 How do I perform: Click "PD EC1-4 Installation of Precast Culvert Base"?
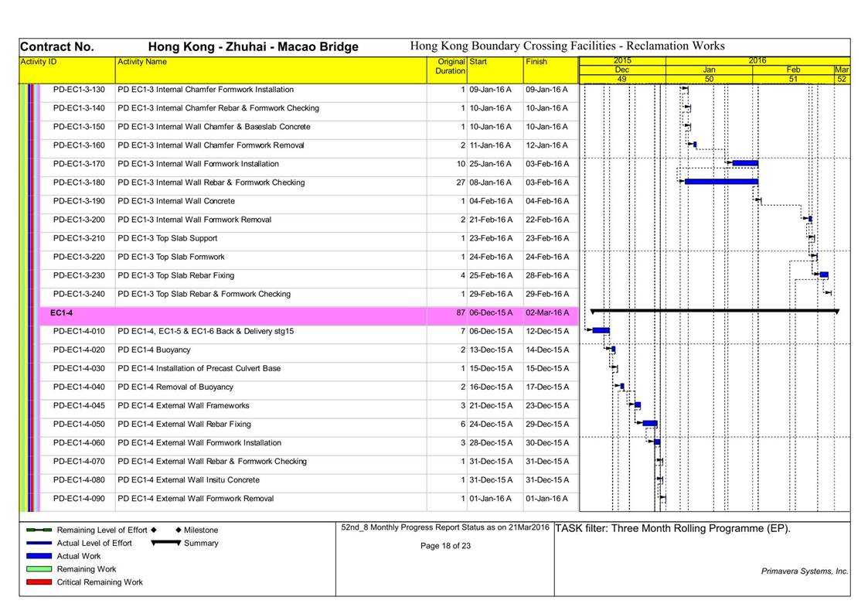(199, 368)
